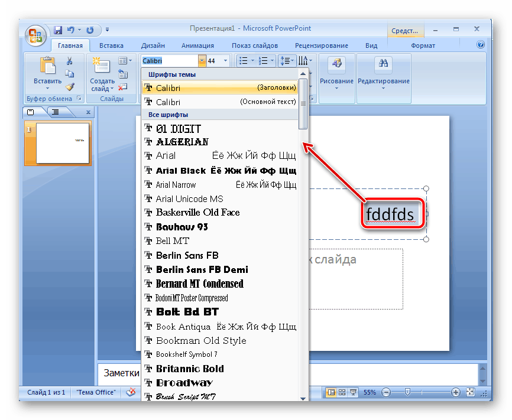The height and width of the screenshot is (420, 512).
Task: Start slide show from status bar
Action: click(353, 392)
